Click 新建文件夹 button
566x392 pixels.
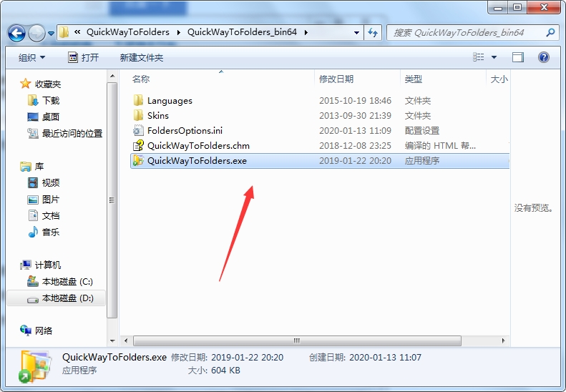142,57
